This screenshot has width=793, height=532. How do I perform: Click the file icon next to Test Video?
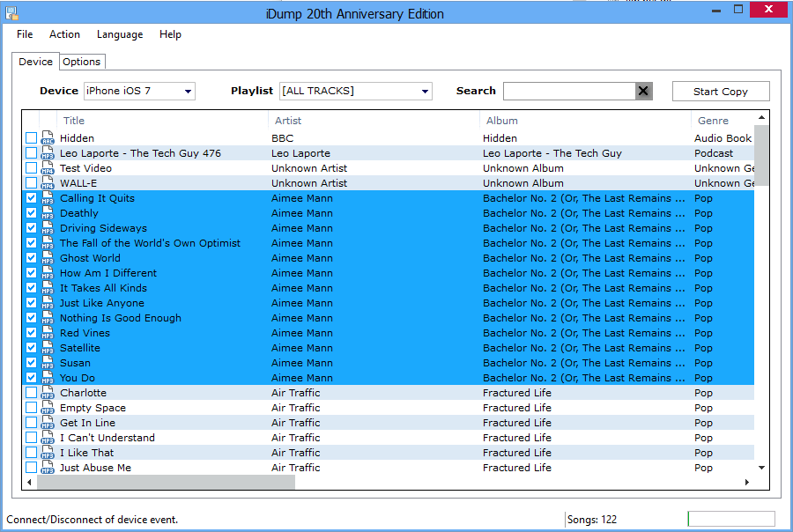coord(48,168)
